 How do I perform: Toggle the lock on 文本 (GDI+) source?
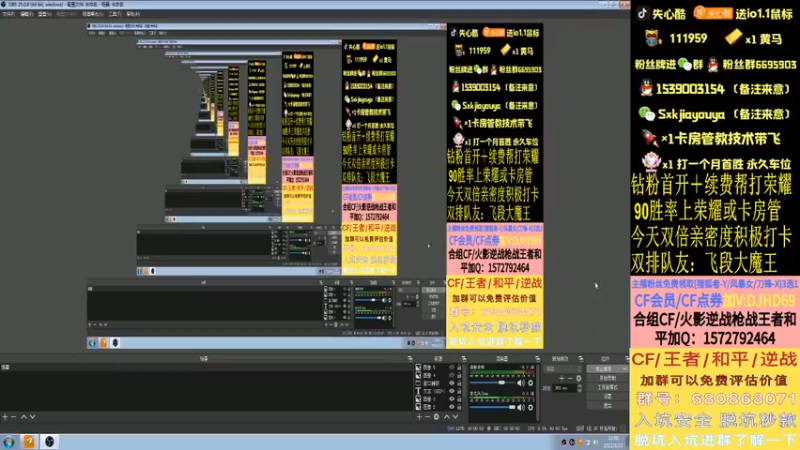click(x=459, y=391)
